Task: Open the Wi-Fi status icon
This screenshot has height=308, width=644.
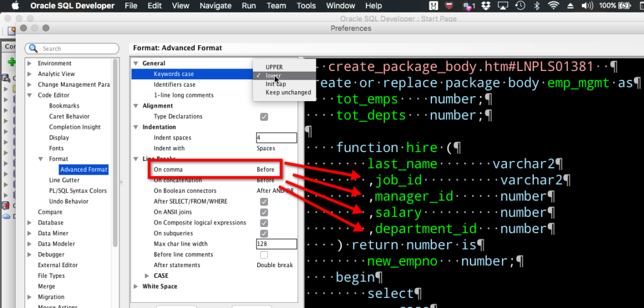Action: 553,6
